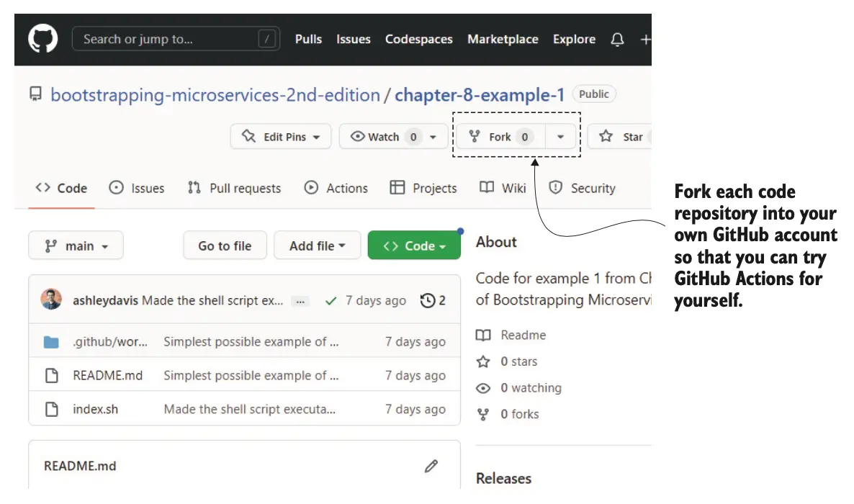Open the Pull requests tab
854x504 pixels.
[234, 188]
